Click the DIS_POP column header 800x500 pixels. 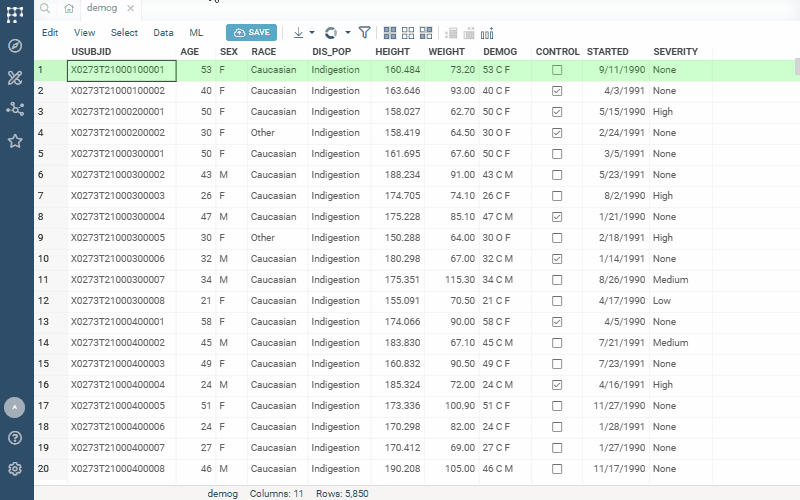[x=332, y=52]
